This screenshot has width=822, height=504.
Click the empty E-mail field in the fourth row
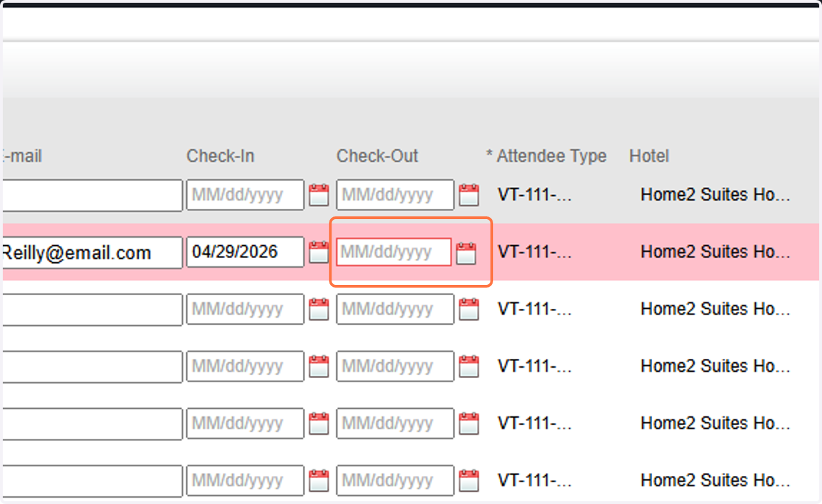(x=92, y=366)
